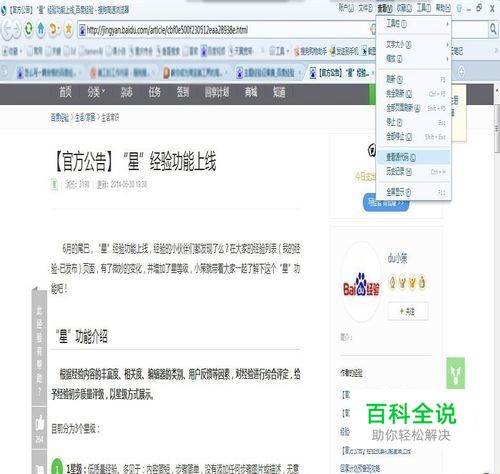Click the Sogou browser logo in title bar
Image resolution: width=500 pixels, height=474 pixels.
4,10
